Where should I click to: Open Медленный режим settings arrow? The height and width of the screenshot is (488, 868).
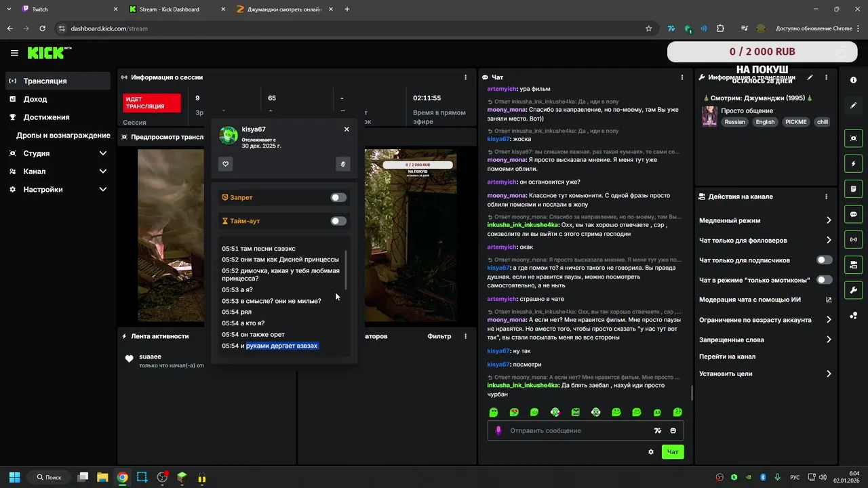[829, 220]
